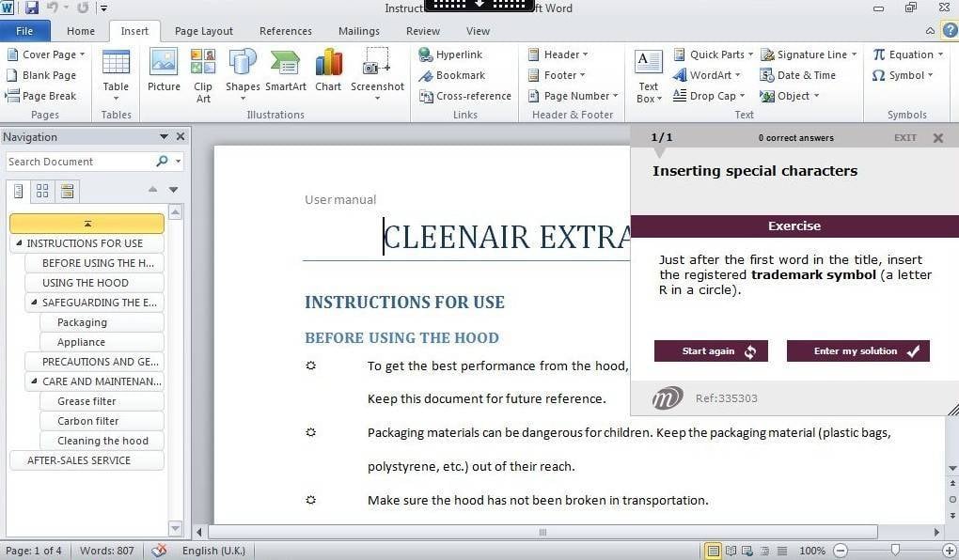
Task: Insert a Page Break
Action: point(41,96)
